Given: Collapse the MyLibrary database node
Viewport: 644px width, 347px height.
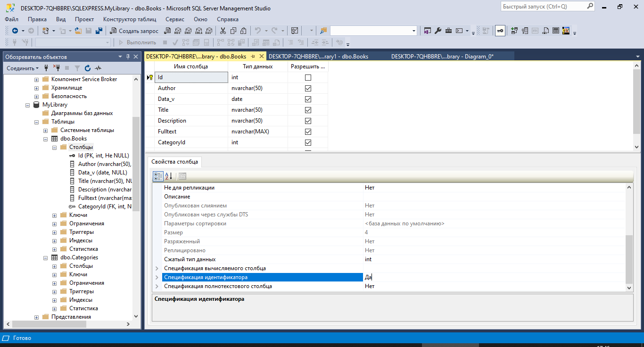Looking at the screenshot, I should (28, 105).
